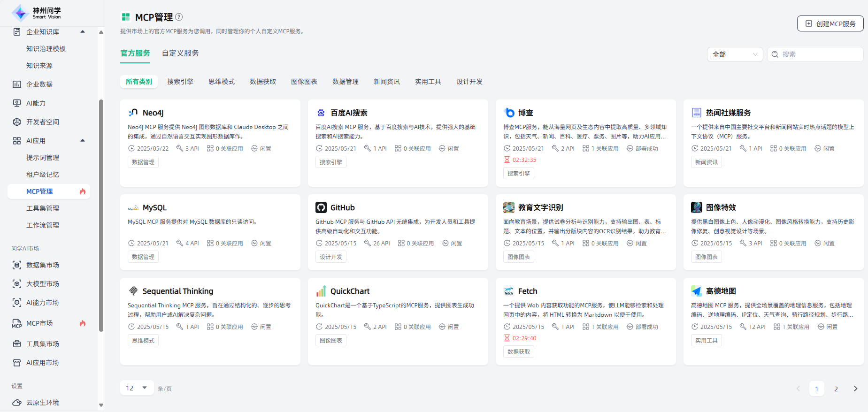Screen dimensions: 868x412
Task: Click the sidebar scroll down arrow
Action: (x=101, y=405)
